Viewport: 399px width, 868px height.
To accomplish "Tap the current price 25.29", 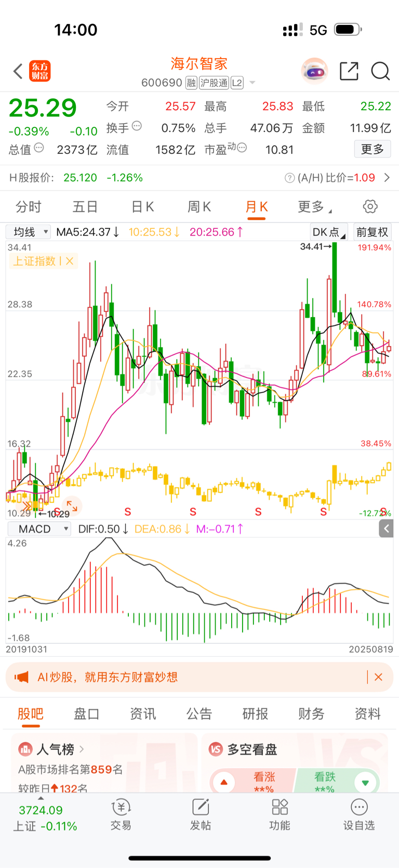I will pyautogui.click(x=43, y=108).
